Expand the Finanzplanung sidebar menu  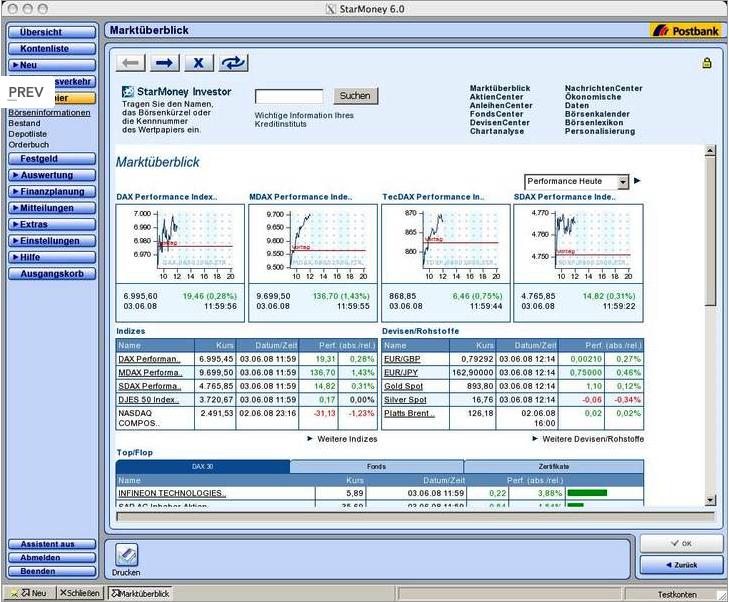pos(52,192)
